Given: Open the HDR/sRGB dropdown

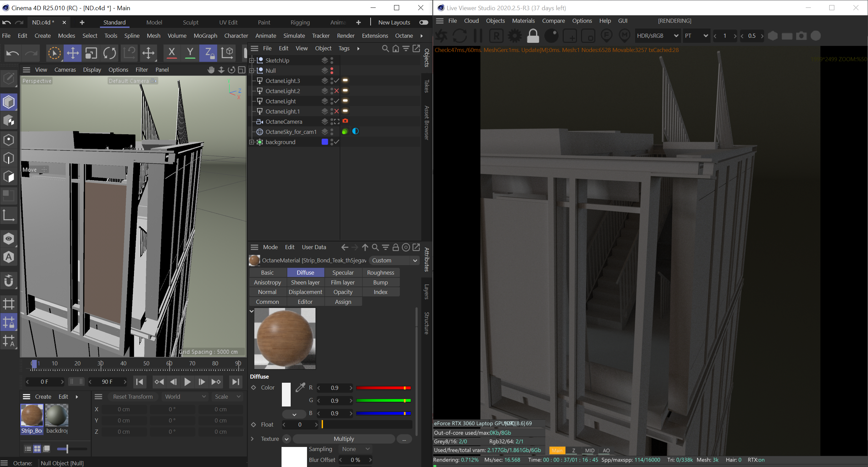Looking at the screenshot, I should click(x=657, y=36).
